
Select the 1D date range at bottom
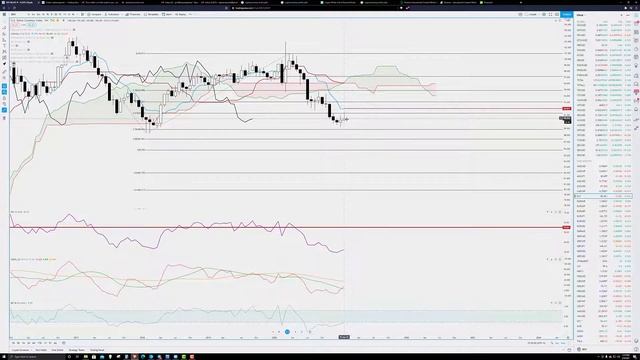[x=13, y=343]
